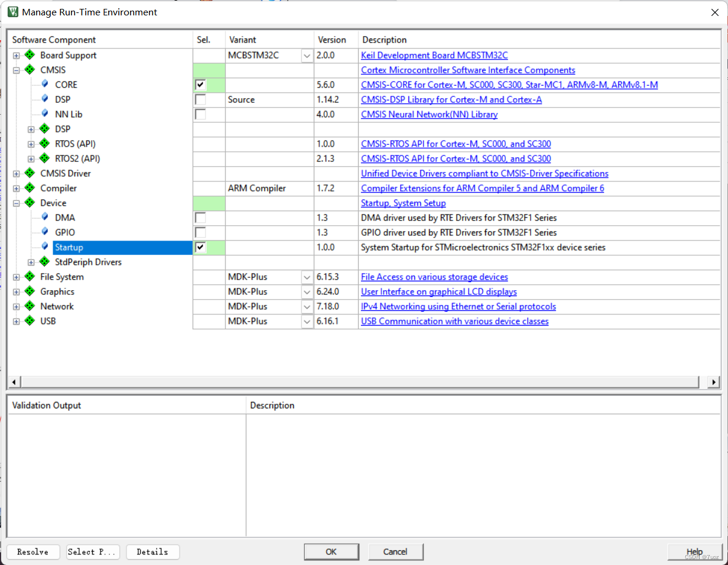Image resolution: width=728 pixels, height=565 pixels.
Task: Click the RTOS2 (API) green diamond icon
Action: (44, 158)
